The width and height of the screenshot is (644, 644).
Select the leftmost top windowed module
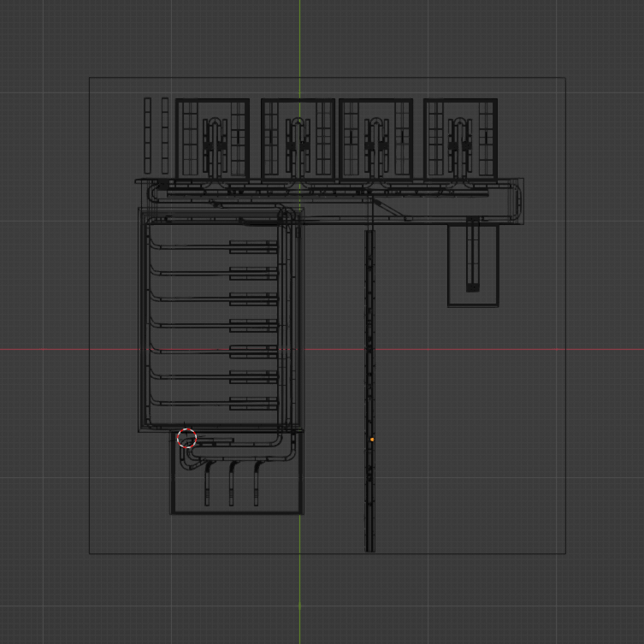point(212,139)
